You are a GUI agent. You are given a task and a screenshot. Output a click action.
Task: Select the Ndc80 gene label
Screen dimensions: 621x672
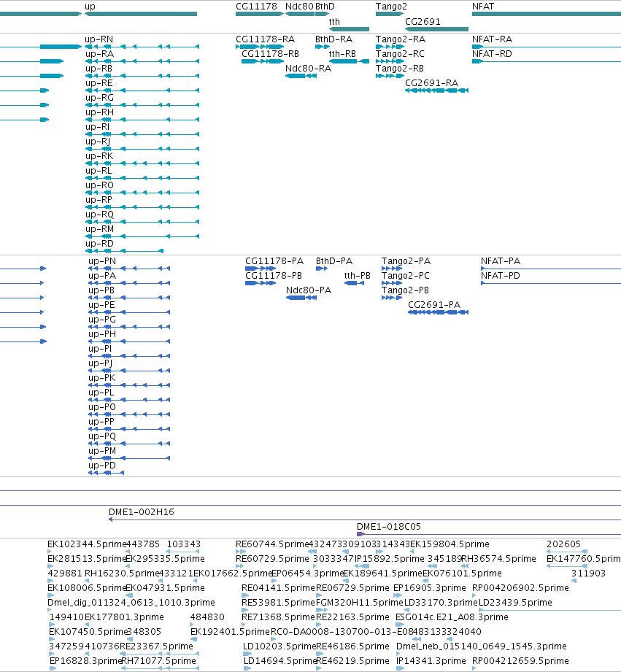300,7
